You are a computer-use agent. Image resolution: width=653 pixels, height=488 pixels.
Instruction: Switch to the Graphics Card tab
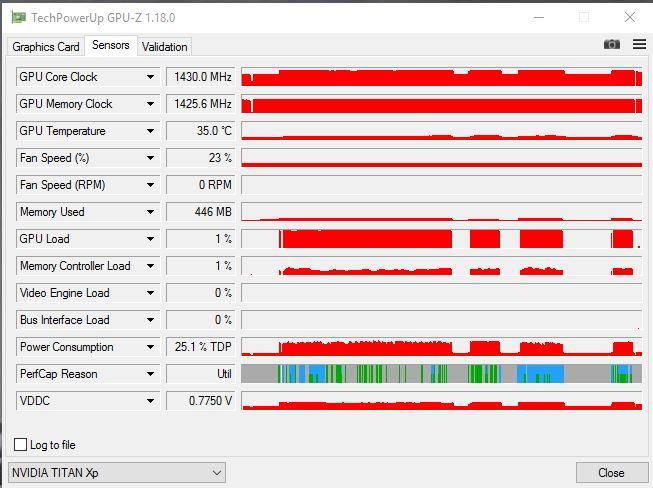[46, 47]
